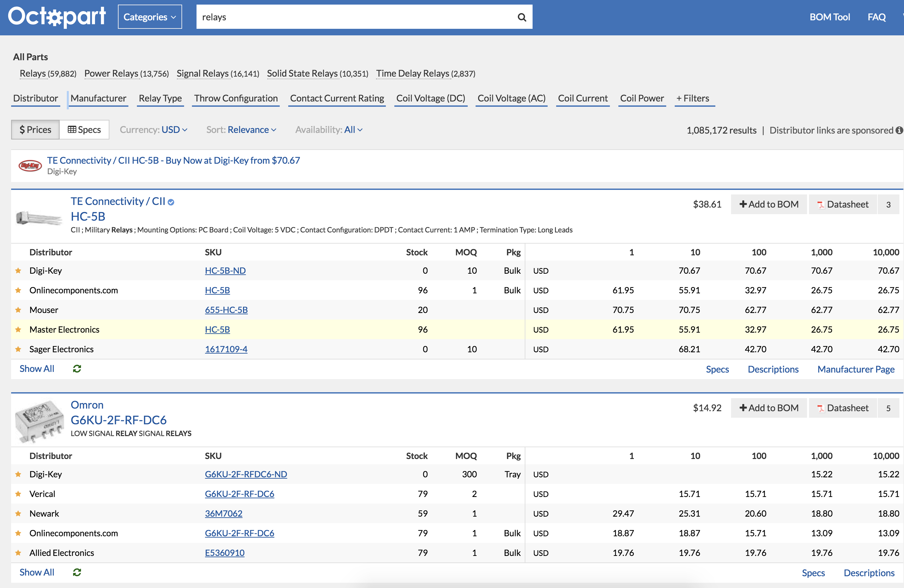Switch to the Prices view
The width and height of the screenshot is (904, 588).
point(35,130)
